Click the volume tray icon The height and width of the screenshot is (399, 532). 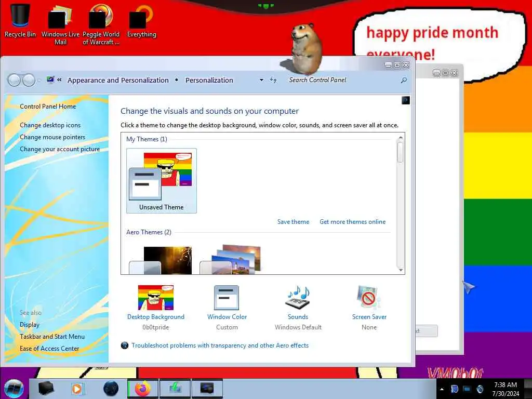[480, 389]
